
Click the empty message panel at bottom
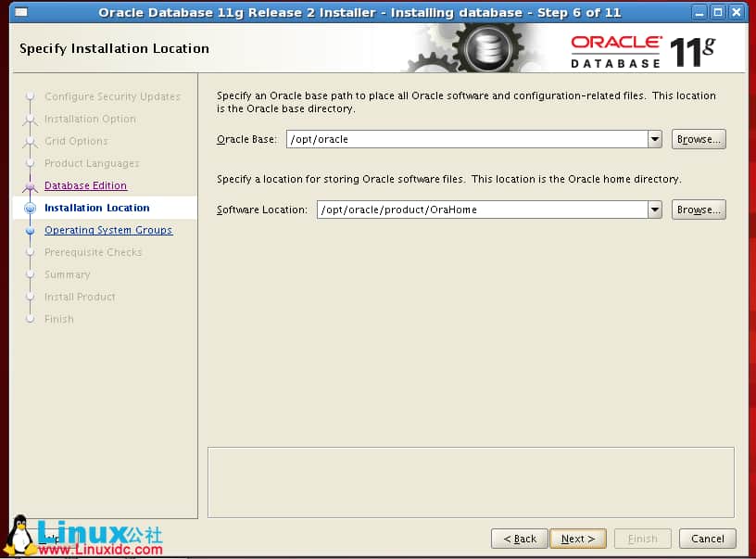(x=471, y=482)
